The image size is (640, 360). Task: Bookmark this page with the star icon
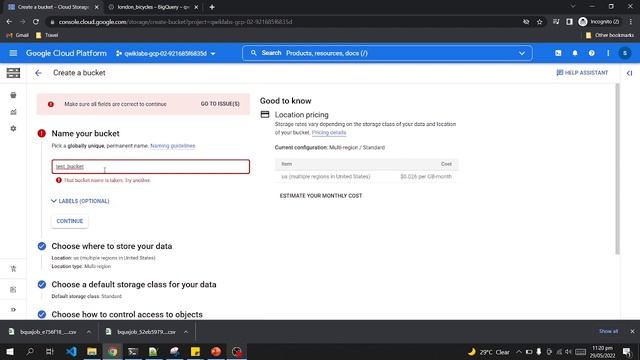click(x=539, y=22)
